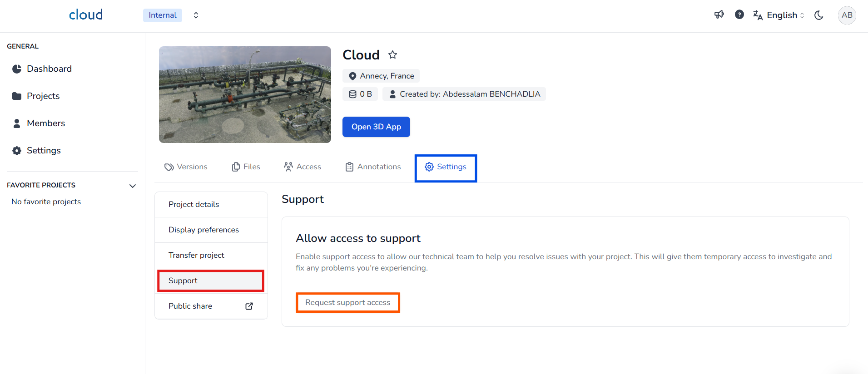Open the help question mark icon
The width and height of the screenshot is (868, 374).
coord(739,15)
